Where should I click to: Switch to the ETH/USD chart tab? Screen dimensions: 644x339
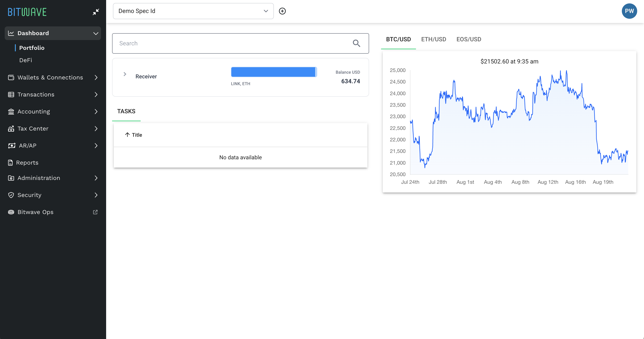point(434,39)
